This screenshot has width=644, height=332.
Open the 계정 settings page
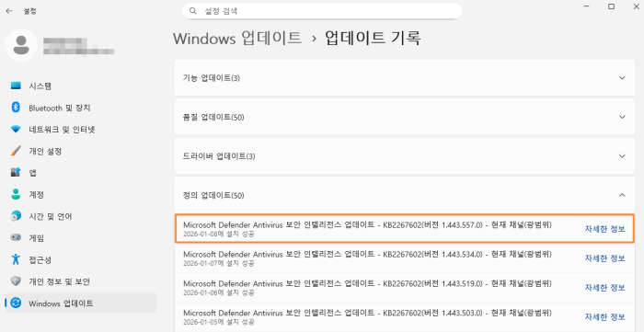coord(81,195)
